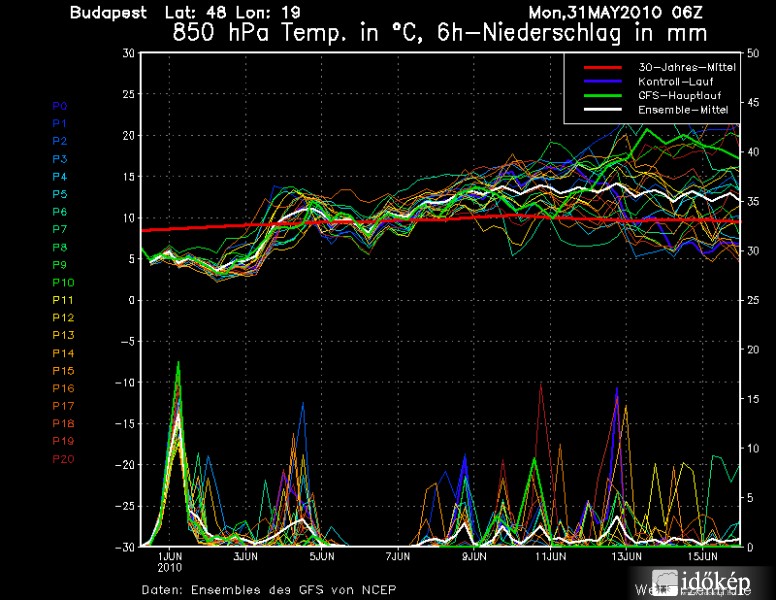
Task: Select the P10 ensemble member label
Action: pyautogui.click(x=61, y=283)
